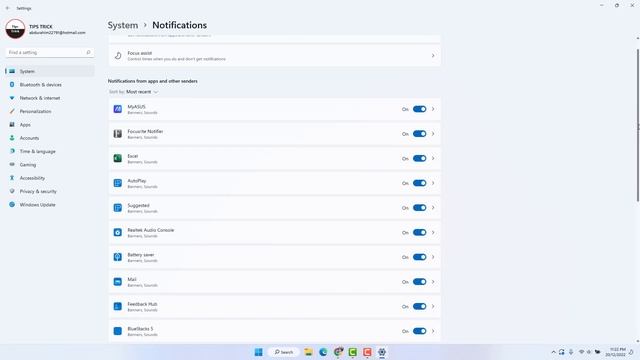
Task: Open Bluetooth & devices settings
Action: [50, 84]
